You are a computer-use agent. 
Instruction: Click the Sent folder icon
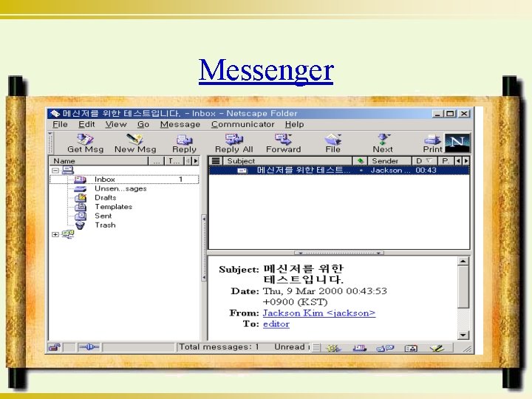81,216
